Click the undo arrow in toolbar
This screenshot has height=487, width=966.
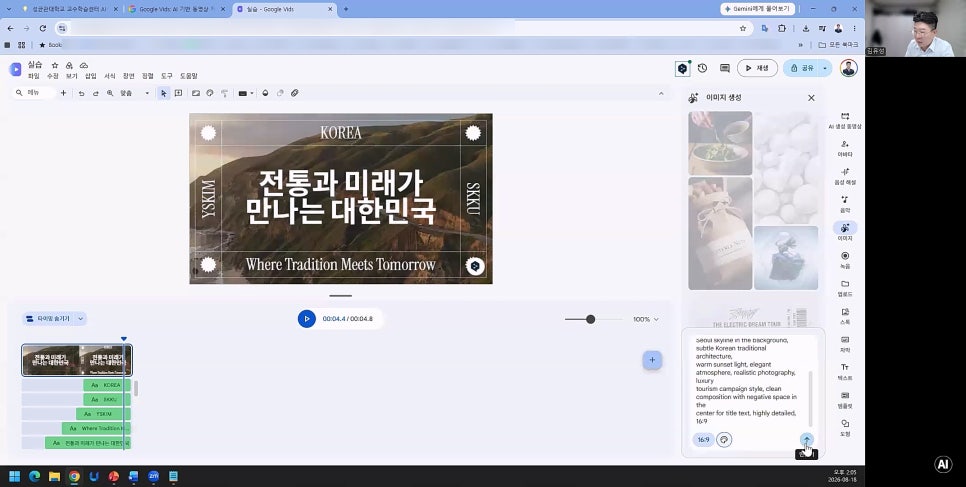tap(81, 93)
